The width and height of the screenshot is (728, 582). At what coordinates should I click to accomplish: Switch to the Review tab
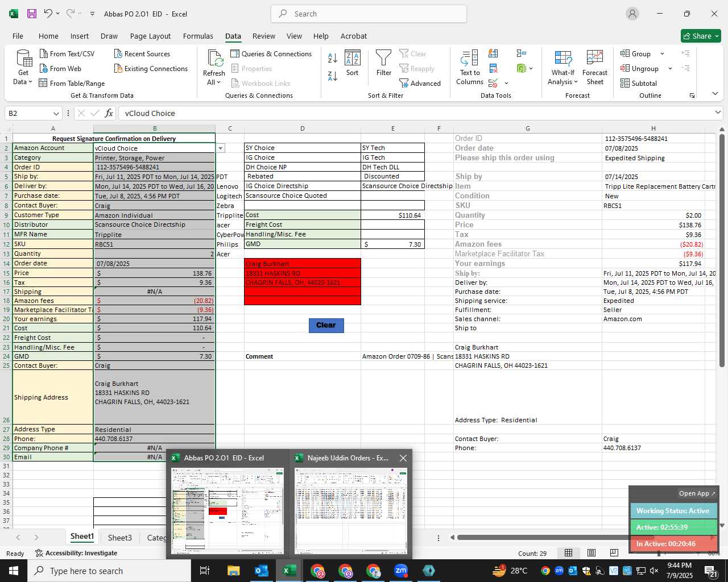(x=264, y=36)
